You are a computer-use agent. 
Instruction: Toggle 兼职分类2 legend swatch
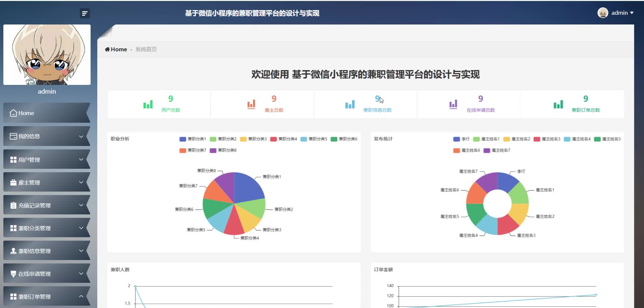213,139
